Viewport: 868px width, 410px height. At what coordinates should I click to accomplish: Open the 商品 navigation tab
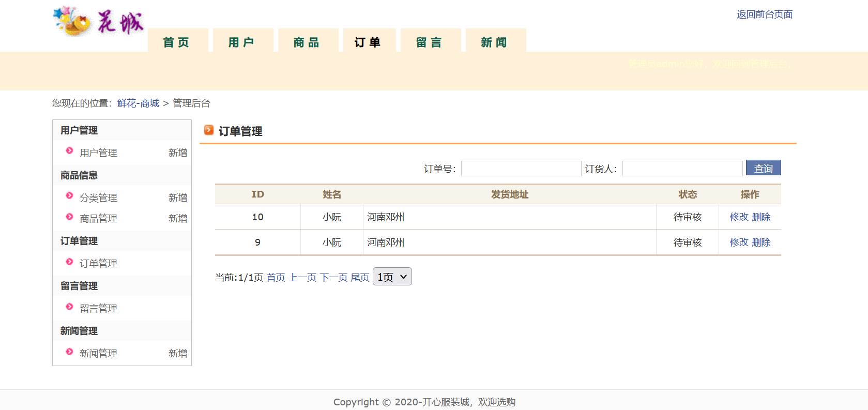click(308, 40)
